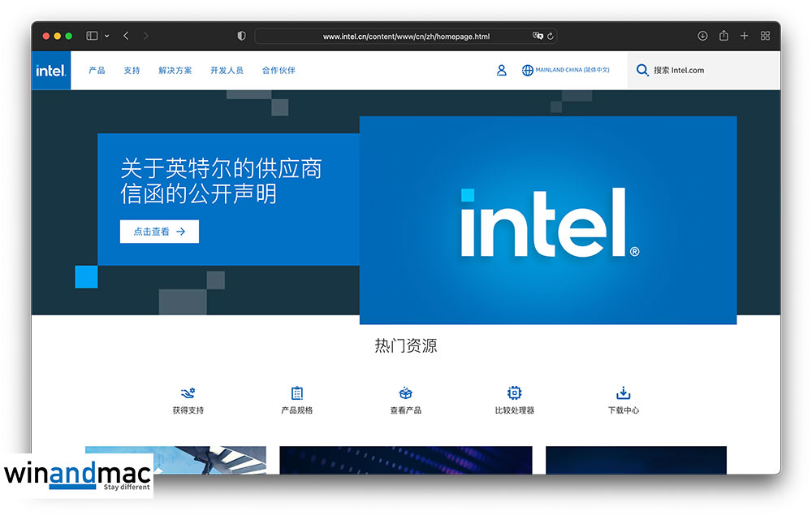
Task: Click the Safari share icon
Action: click(723, 36)
